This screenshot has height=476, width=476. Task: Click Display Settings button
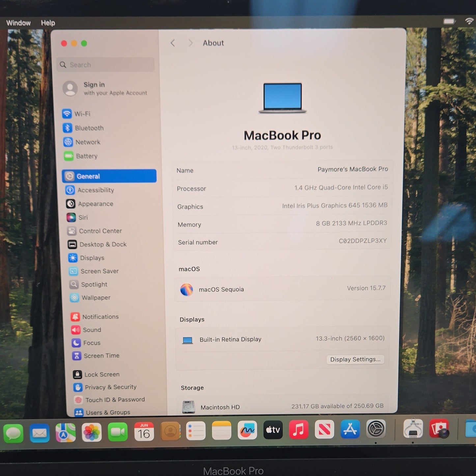click(x=355, y=359)
